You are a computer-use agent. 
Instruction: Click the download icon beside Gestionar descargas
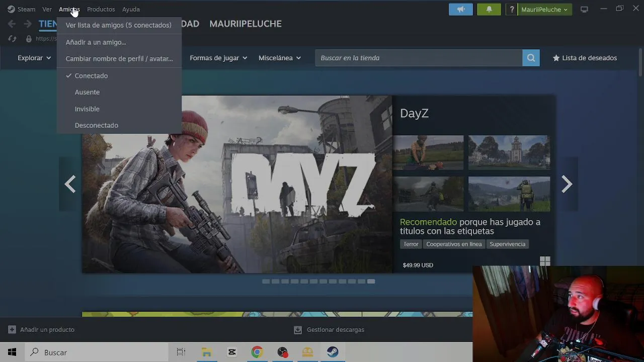[298, 330]
